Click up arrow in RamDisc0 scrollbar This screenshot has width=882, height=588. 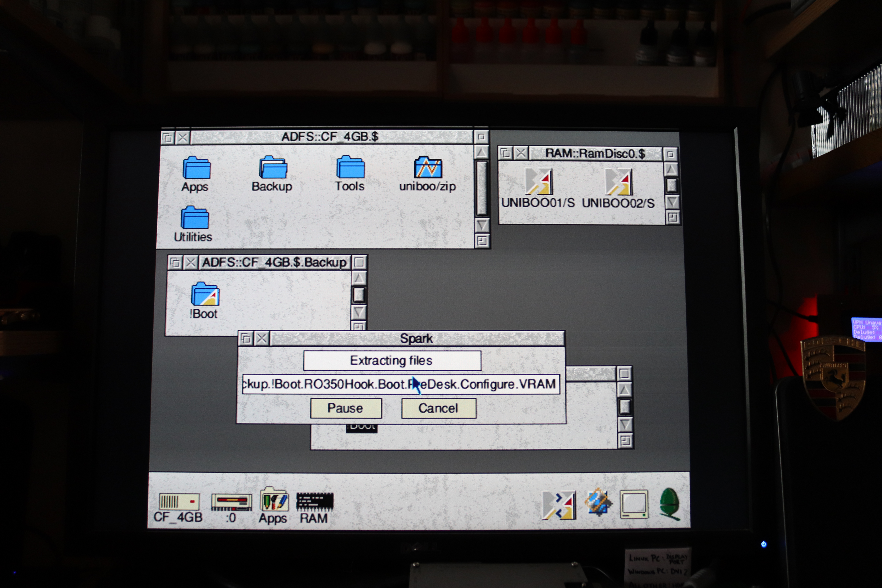tap(671, 170)
